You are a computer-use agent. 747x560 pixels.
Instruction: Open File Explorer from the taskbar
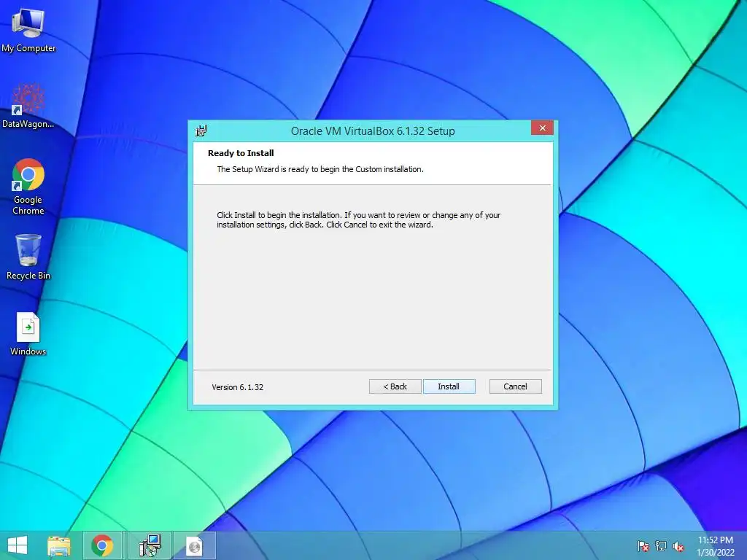click(x=59, y=545)
